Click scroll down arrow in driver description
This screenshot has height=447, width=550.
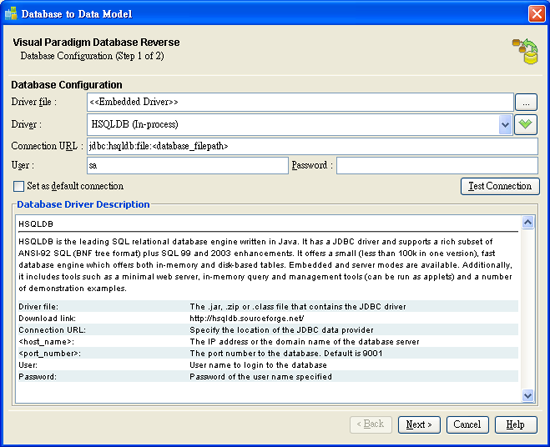pyautogui.click(x=528, y=395)
